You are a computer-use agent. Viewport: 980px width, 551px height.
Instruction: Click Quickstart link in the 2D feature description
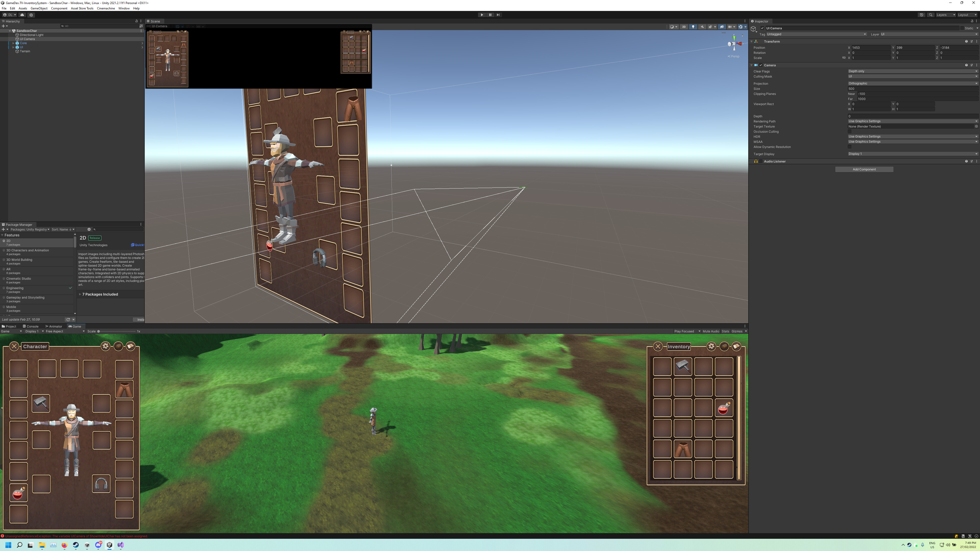pyautogui.click(x=138, y=245)
